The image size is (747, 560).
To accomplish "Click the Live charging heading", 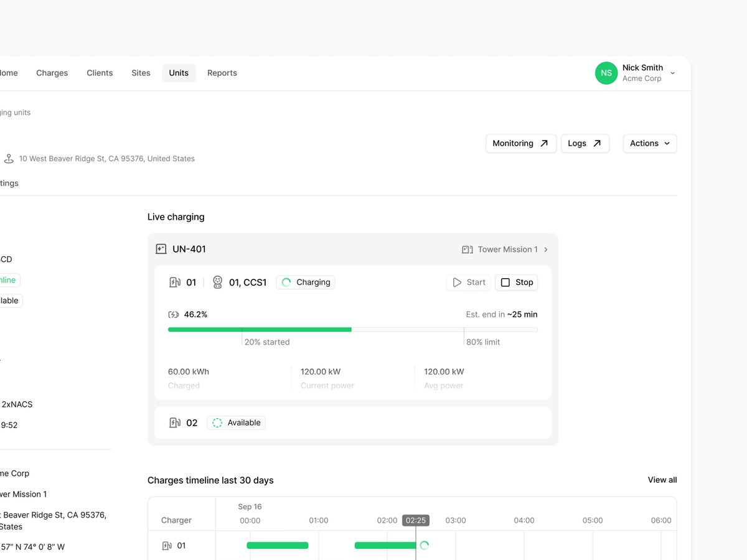I will pos(176,217).
